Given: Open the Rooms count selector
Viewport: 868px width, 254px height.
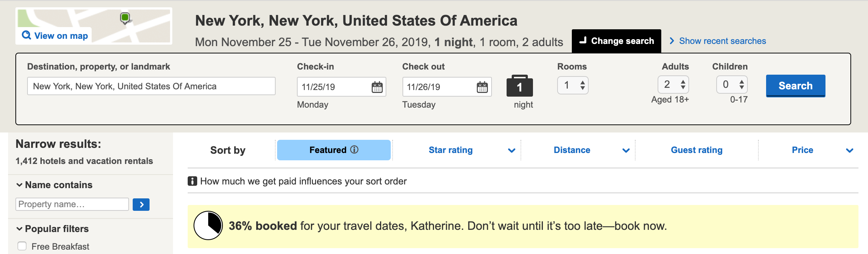Looking at the screenshot, I should pos(573,85).
